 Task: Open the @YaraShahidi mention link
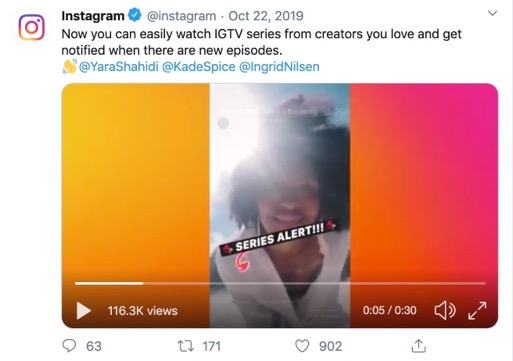118,67
